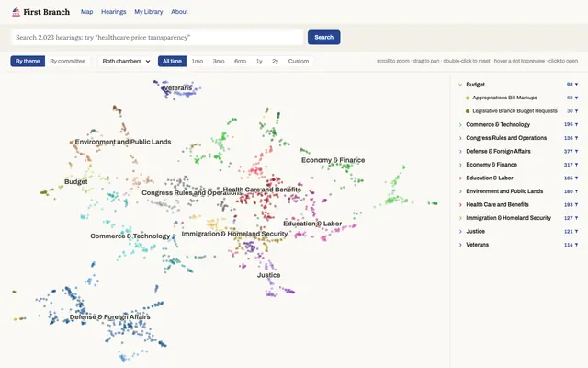Click the First Branch capitol logo icon
Viewport: 588px width, 368px height.
point(17,12)
